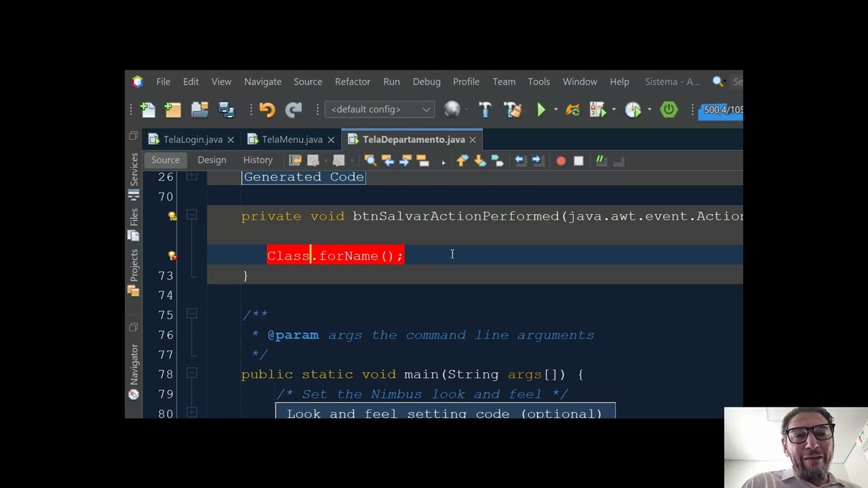
Task: Expand Look and feel setting code
Action: pos(192,412)
